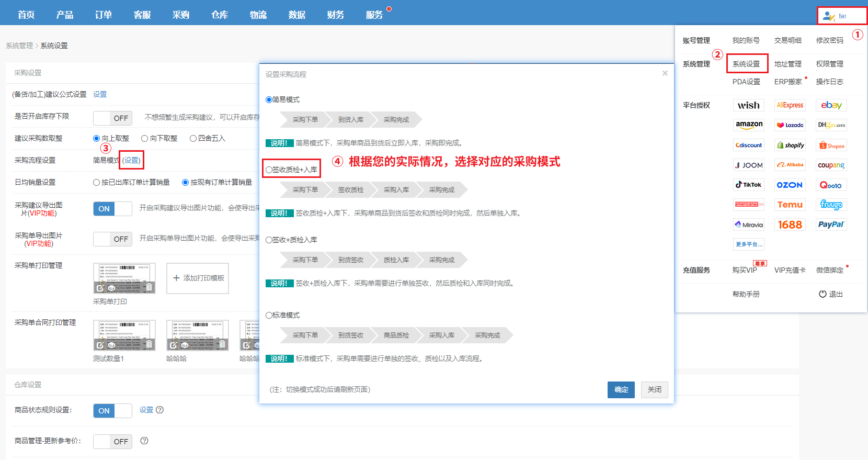
Task: Open the Coupang platform authorization
Action: (x=831, y=165)
